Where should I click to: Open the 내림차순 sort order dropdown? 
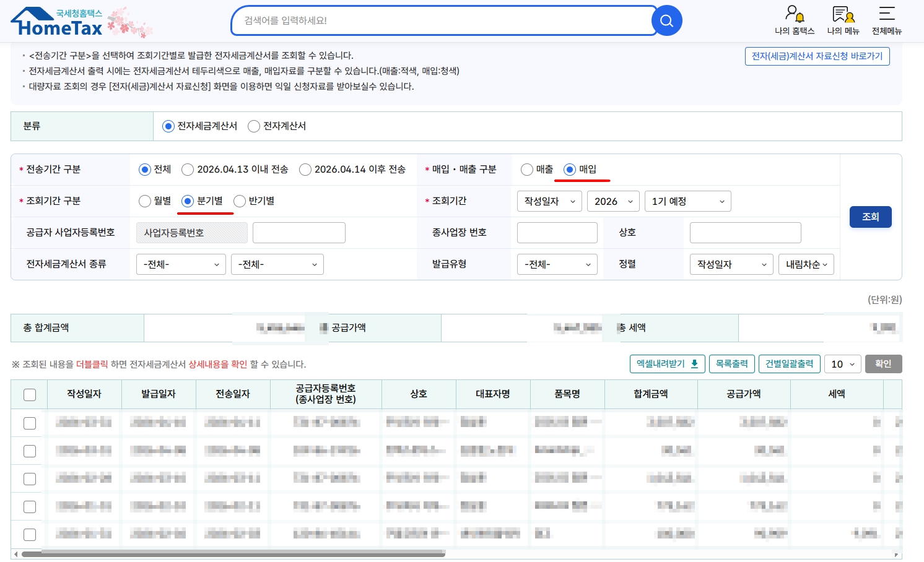click(x=806, y=264)
